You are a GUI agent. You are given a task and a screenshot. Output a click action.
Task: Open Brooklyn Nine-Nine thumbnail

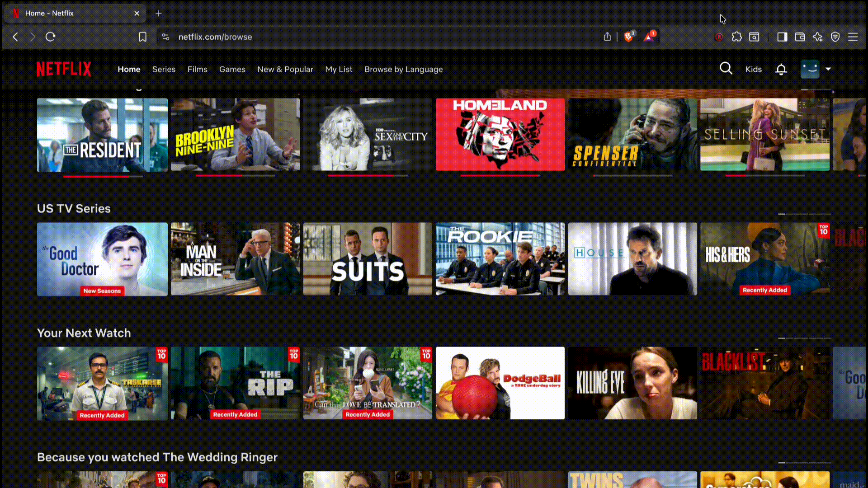(235, 135)
